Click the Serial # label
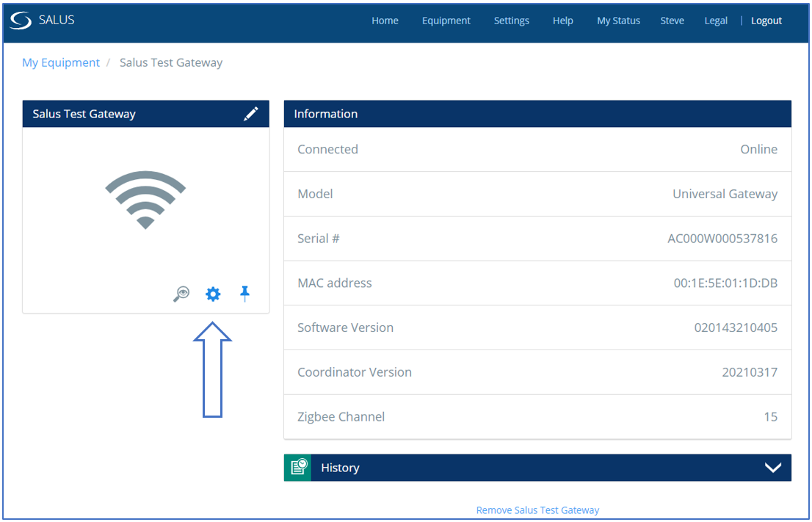 pos(319,238)
